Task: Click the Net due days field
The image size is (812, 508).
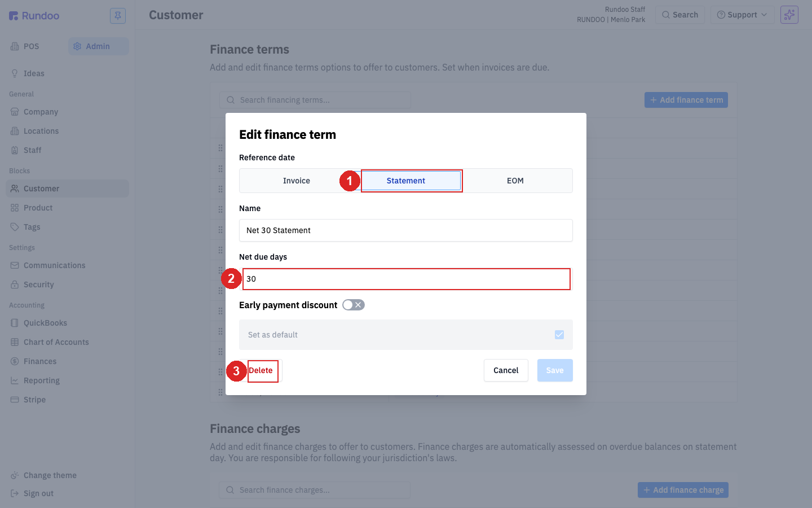Action: (x=406, y=279)
